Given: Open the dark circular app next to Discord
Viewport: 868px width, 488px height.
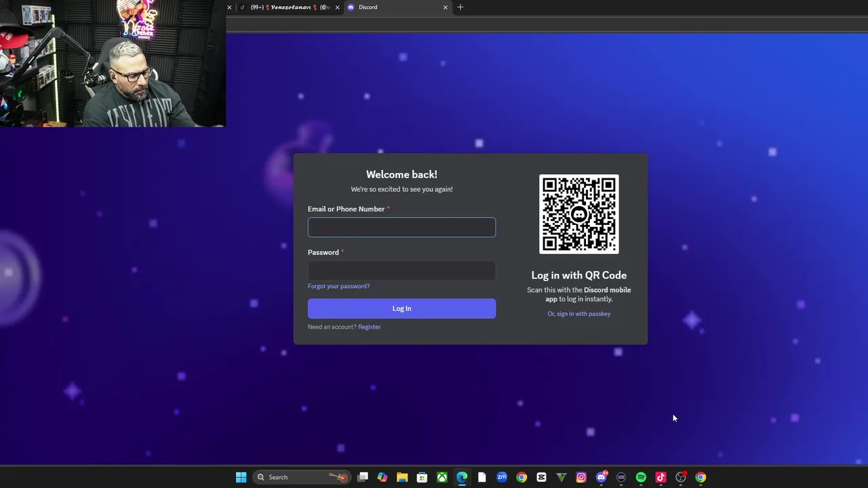Looking at the screenshot, I should [x=621, y=477].
